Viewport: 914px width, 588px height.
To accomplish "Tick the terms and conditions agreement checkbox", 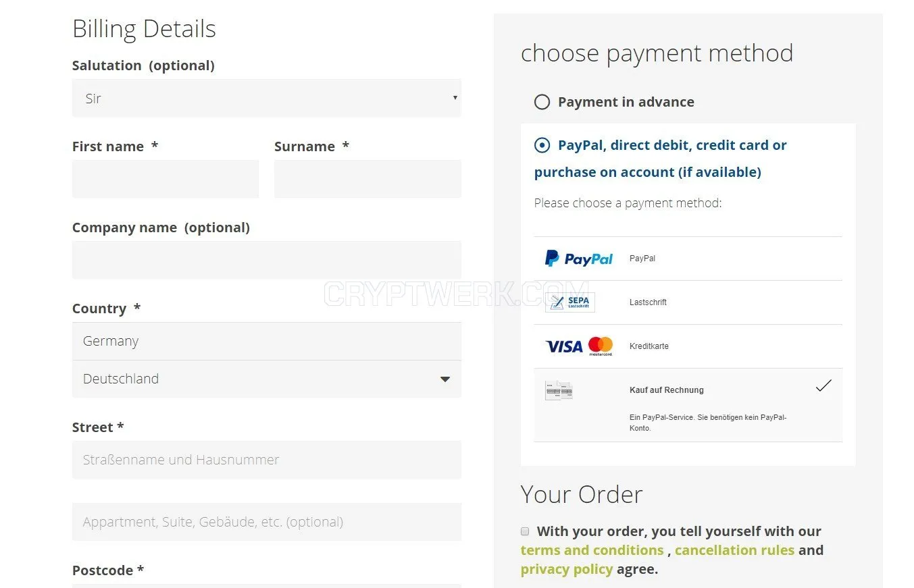I will pos(525,531).
